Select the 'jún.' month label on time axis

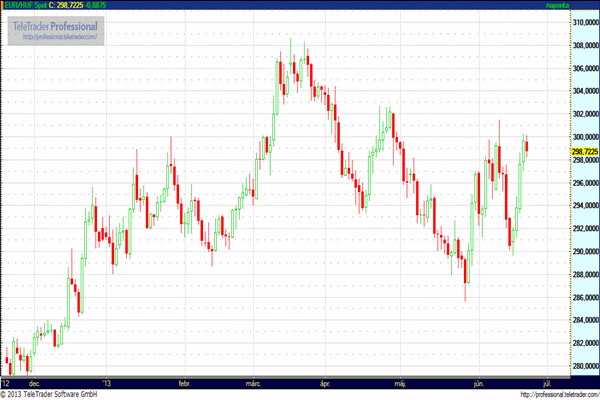(x=477, y=382)
